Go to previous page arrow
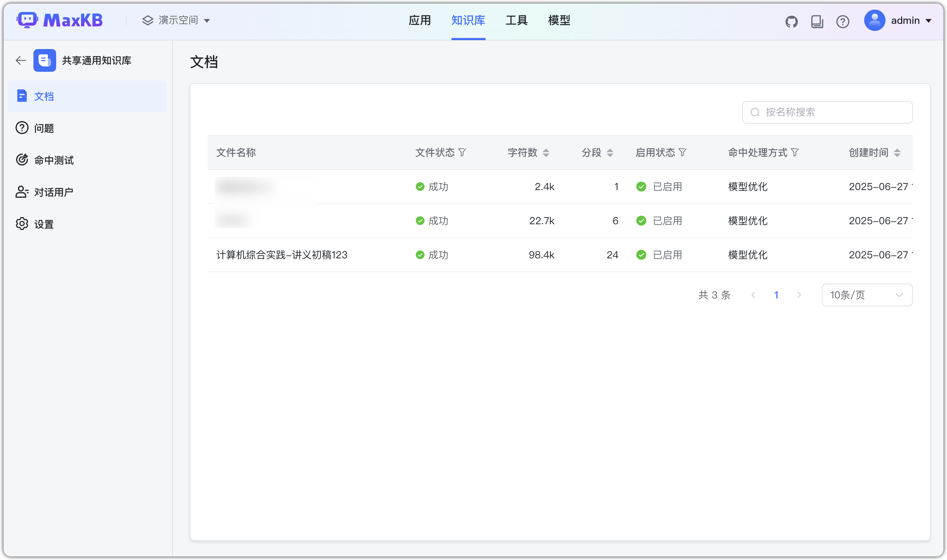 (753, 295)
